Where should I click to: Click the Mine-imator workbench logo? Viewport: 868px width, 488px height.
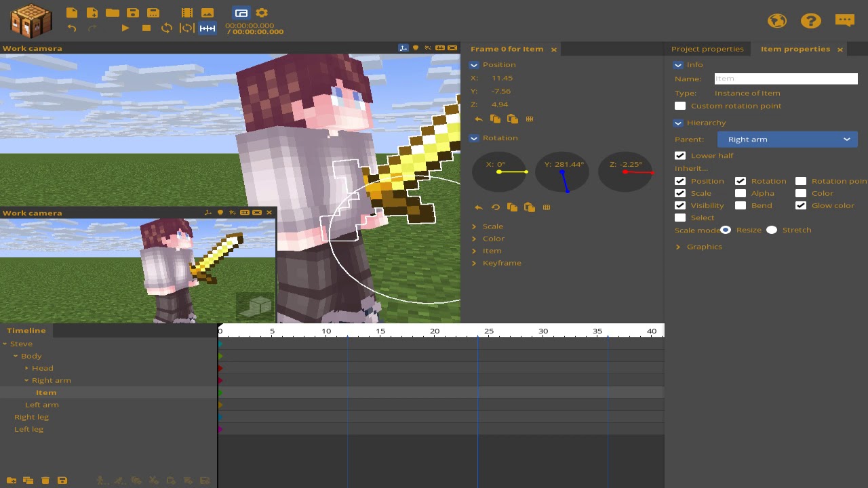tap(31, 20)
